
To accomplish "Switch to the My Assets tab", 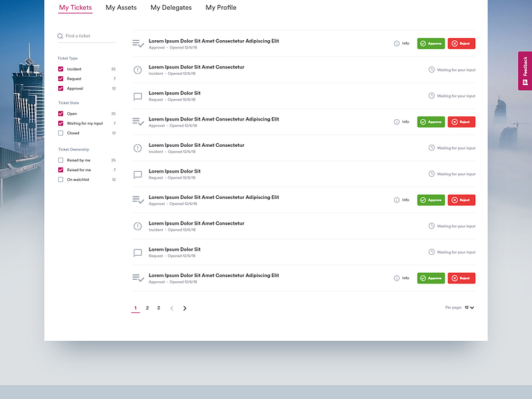I will click(x=121, y=8).
